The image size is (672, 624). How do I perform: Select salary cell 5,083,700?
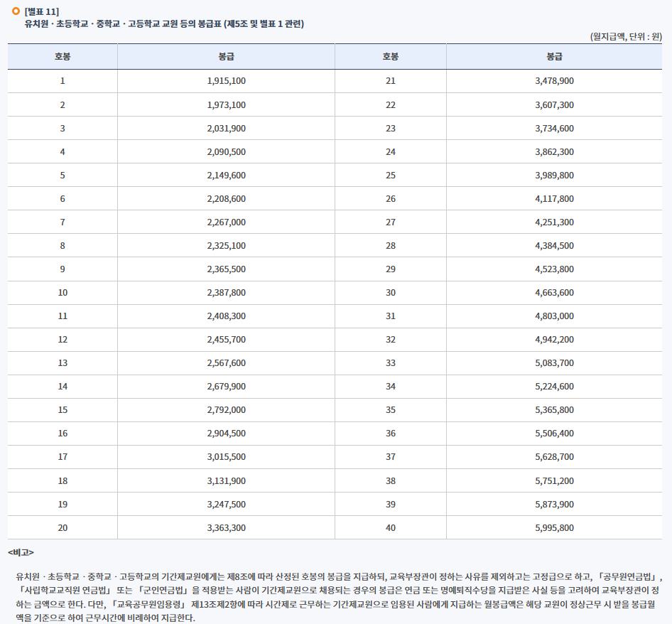click(554, 363)
